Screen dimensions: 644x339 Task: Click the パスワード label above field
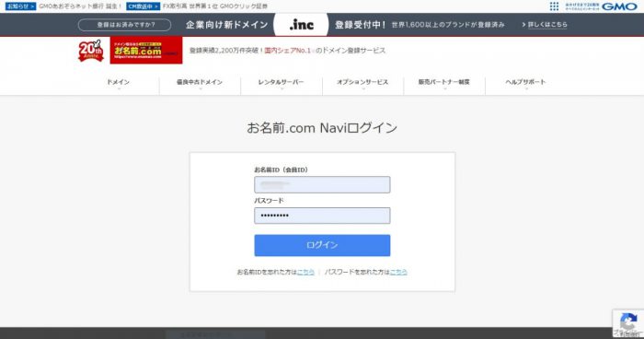pos(269,200)
